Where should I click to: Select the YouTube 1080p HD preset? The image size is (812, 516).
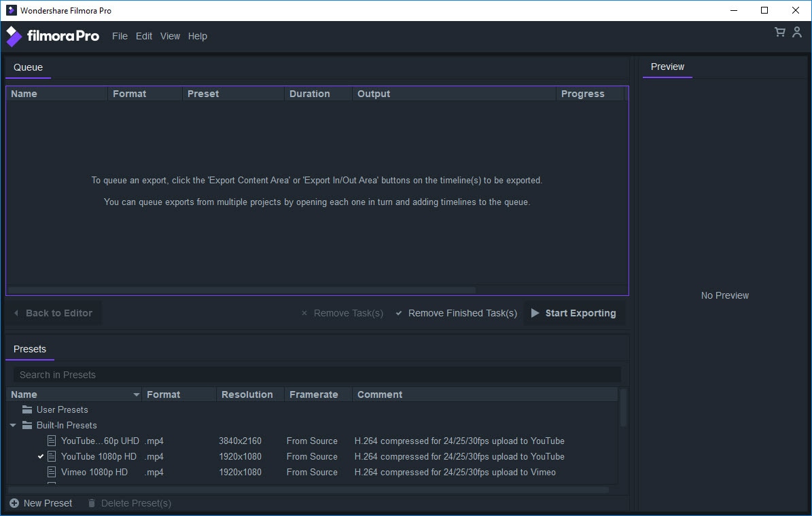coord(312,456)
